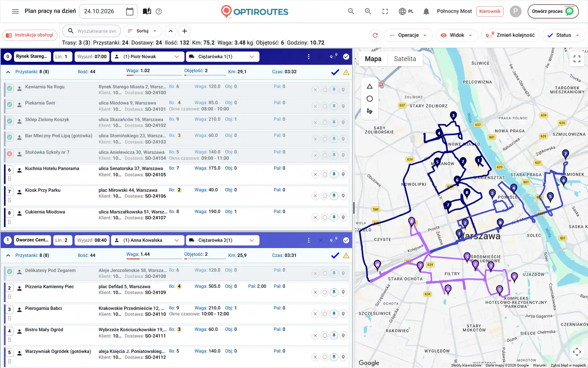Select radio circle for Bistro Mały Ogród
The width and height of the screenshot is (588, 368).
pos(325,336)
